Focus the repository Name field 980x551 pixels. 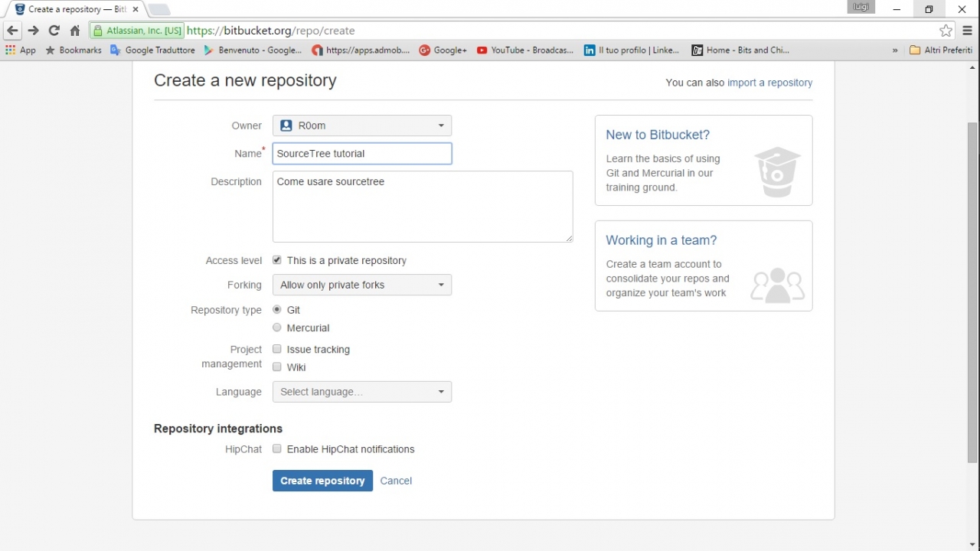[362, 153]
